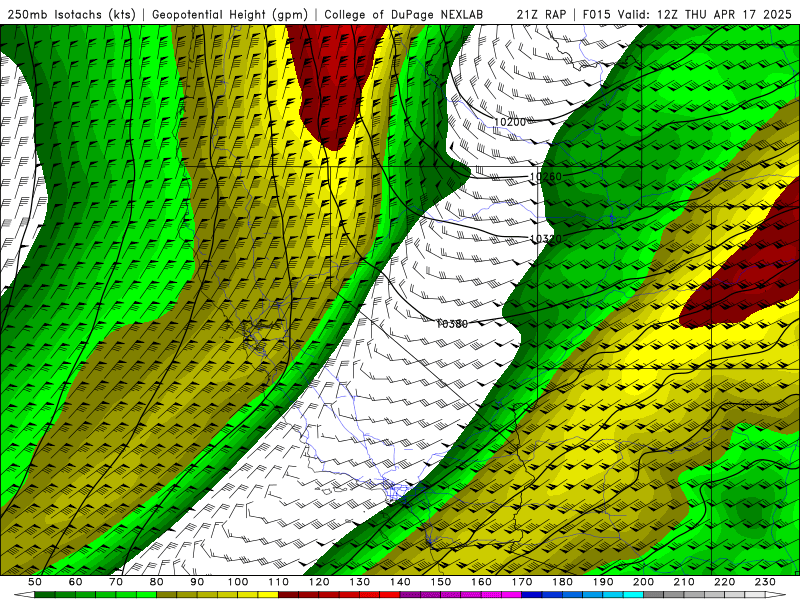The height and width of the screenshot is (600, 800).
Task: Click the 190 value on the color scale
Action: coord(603,582)
